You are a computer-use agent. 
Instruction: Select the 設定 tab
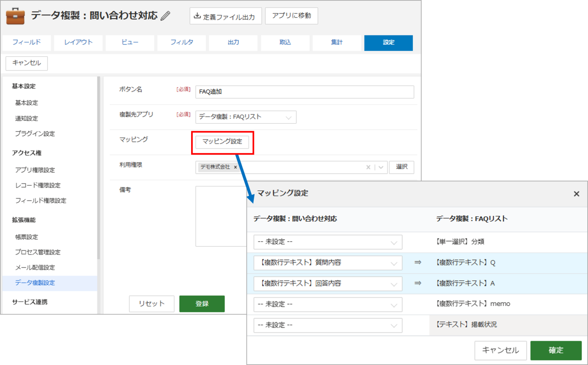388,43
